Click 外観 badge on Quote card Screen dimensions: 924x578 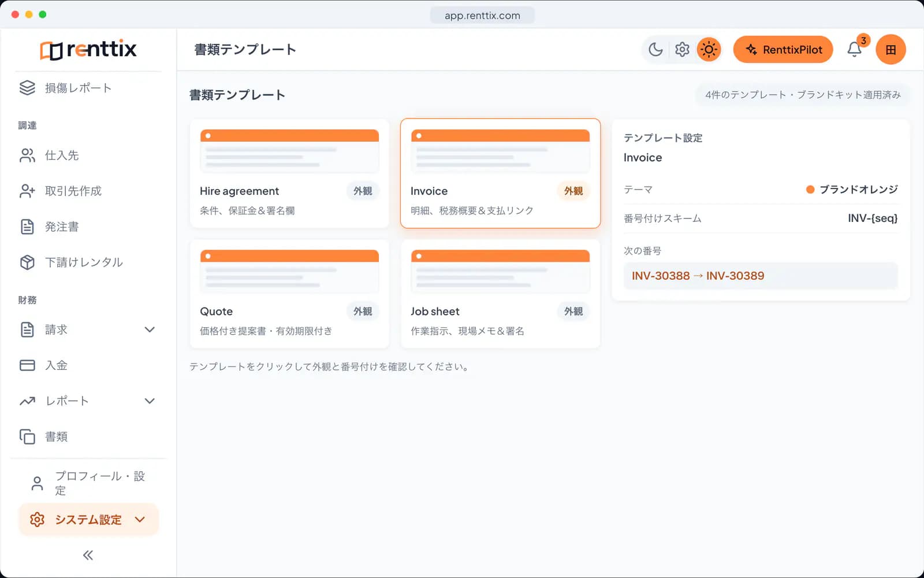[363, 312]
